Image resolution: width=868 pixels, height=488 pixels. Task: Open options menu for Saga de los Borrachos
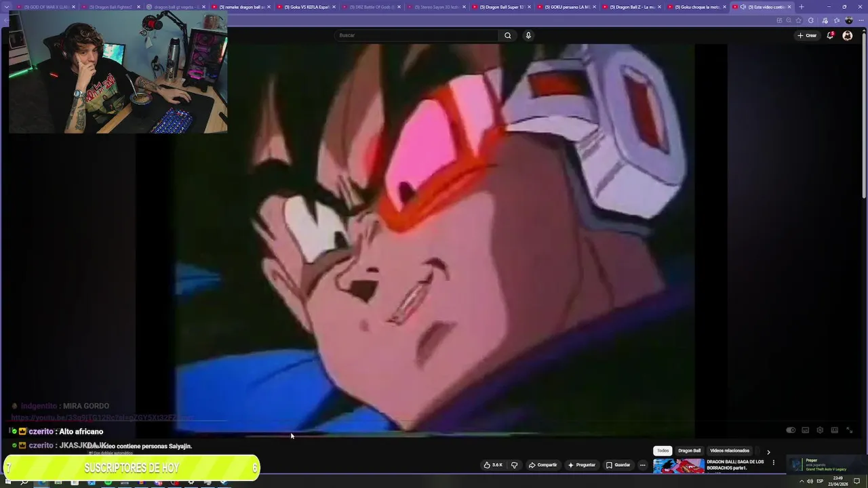click(x=774, y=462)
